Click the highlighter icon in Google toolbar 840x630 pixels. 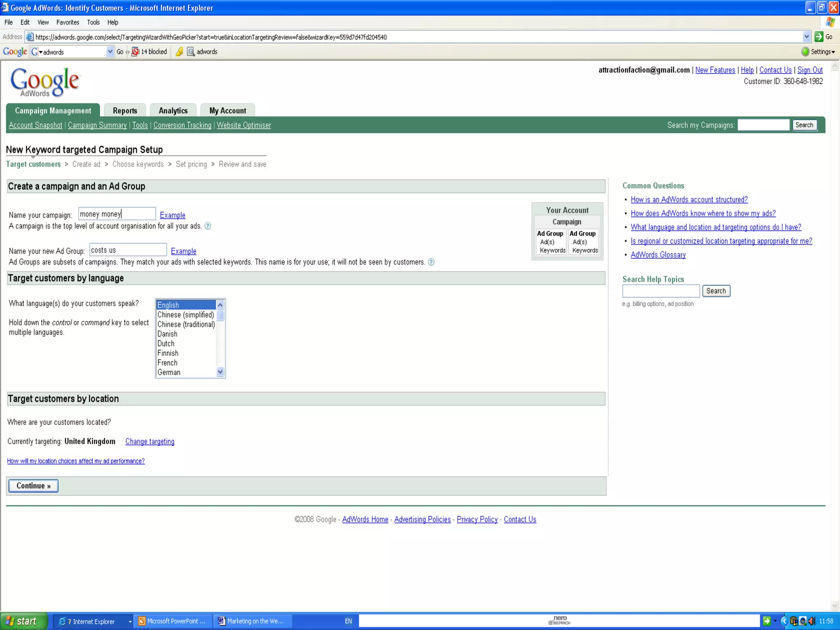click(179, 52)
